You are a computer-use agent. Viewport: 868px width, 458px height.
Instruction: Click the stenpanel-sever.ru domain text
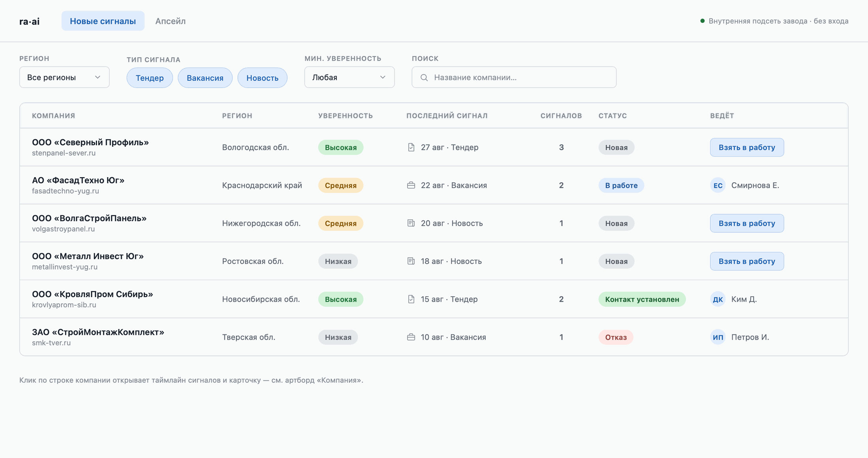[64, 153]
